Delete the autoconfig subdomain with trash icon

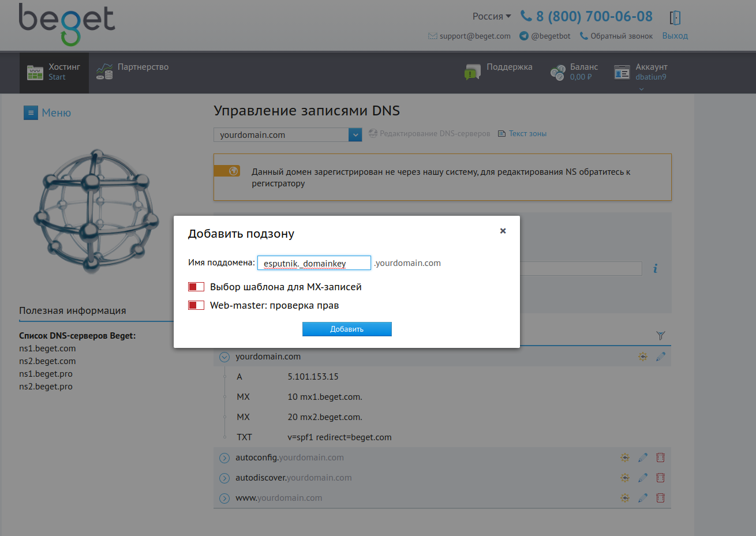pos(660,458)
